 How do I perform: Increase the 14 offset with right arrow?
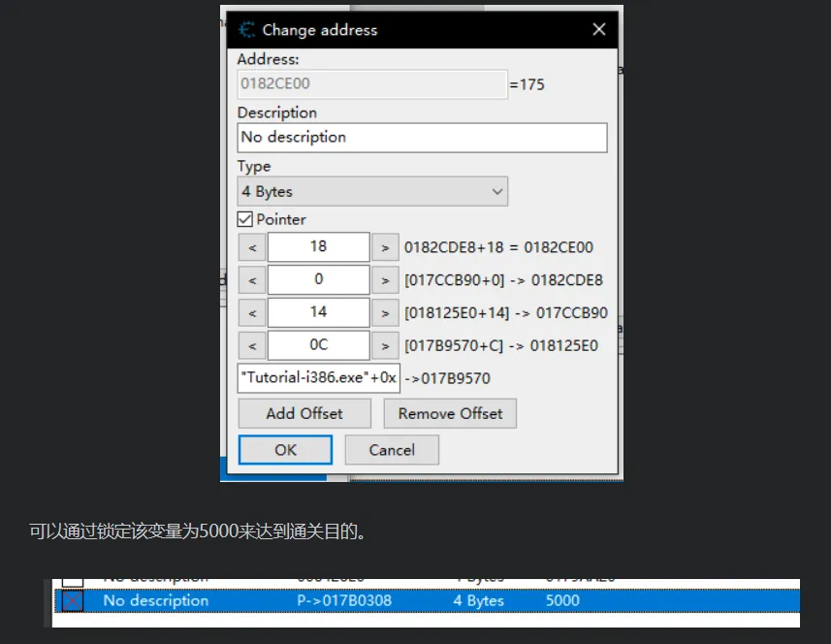click(385, 313)
